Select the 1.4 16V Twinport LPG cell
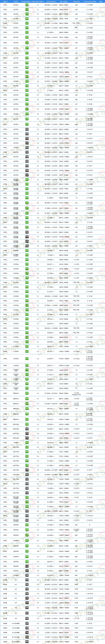The image size is (105, 644). click(76, 393)
